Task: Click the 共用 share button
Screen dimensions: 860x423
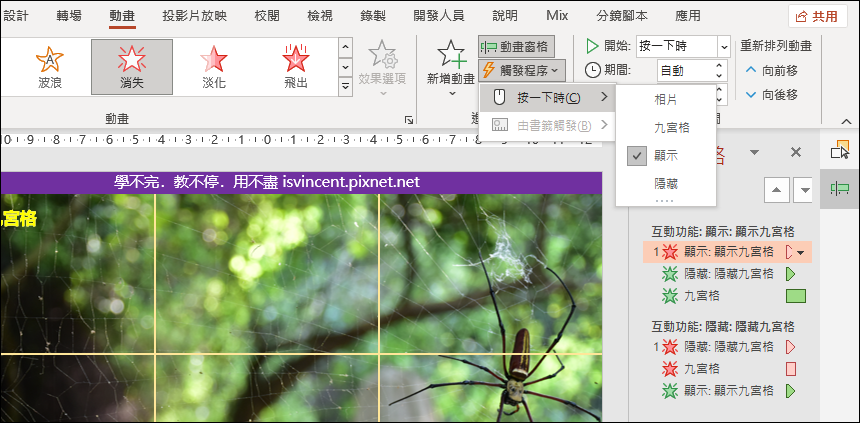Action: point(817,16)
